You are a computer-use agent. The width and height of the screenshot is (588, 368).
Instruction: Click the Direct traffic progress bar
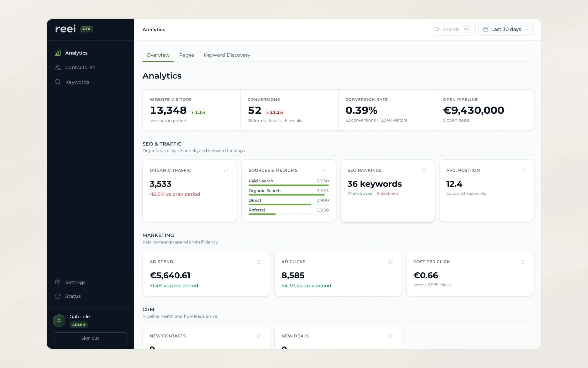(289, 204)
